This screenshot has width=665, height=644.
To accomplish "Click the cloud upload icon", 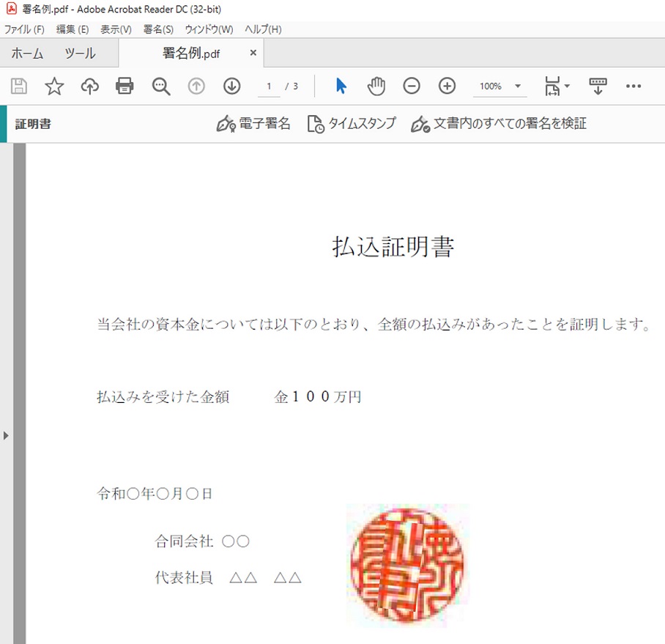I will pos(89,86).
